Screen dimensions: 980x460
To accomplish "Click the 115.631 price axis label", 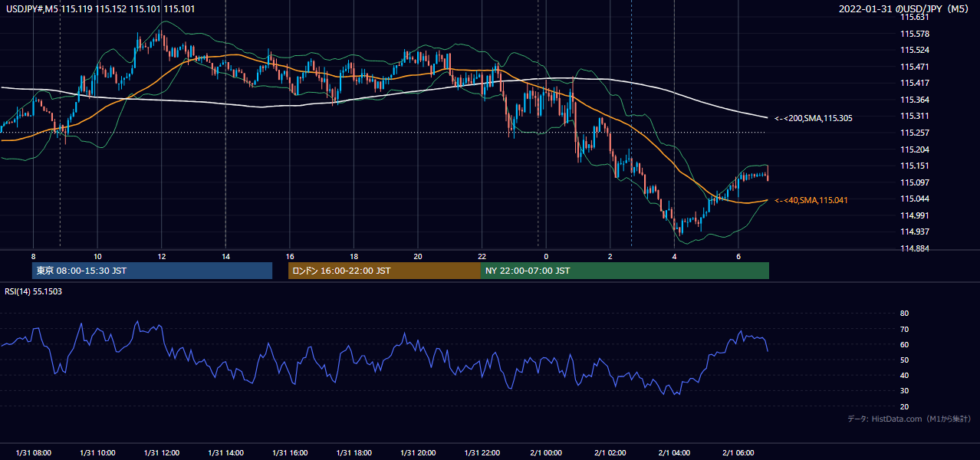I will coord(914,17).
